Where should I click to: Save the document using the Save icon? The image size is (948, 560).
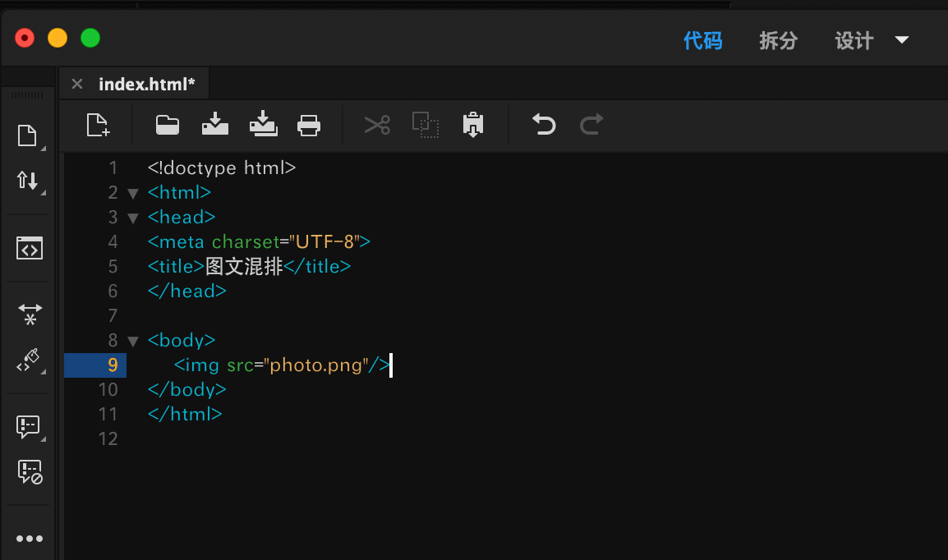[214, 124]
